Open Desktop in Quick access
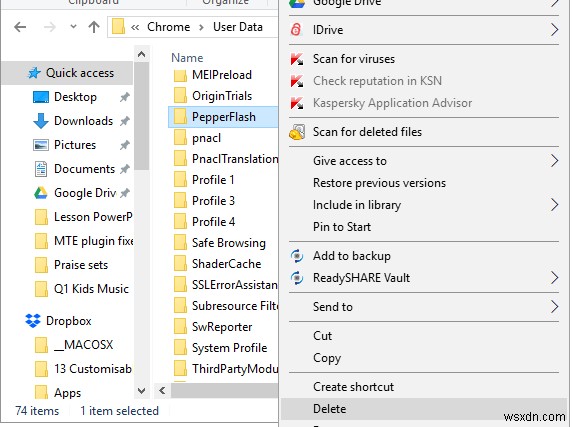 click(75, 97)
